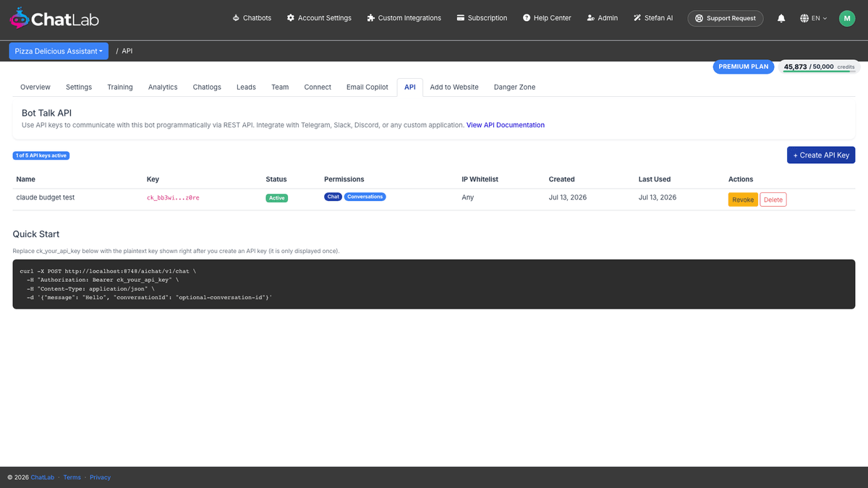Click the Subscription card icon
This screenshot has width=868, height=488.
pos(461,18)
